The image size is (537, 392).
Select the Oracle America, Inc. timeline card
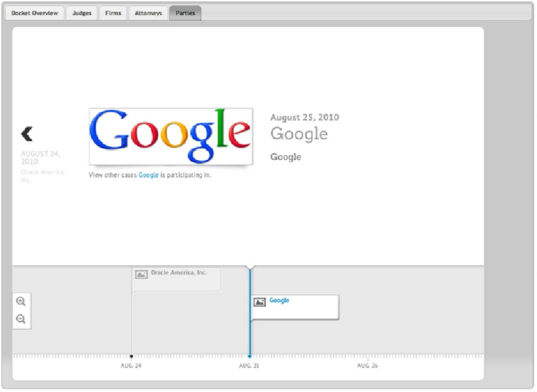[x=177, y=280]
